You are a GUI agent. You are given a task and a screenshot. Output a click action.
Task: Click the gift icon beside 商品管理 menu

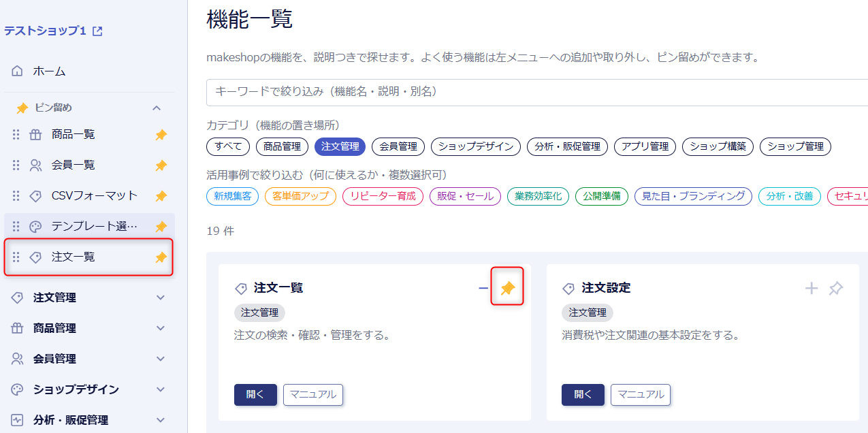click(x=18, y=328)
